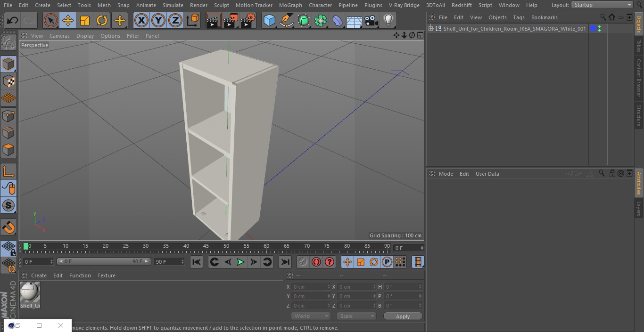The height and width of the screenshot is (332, 644).
Task: Open the Object Manager Tags menu
Action: coord(519,17)
